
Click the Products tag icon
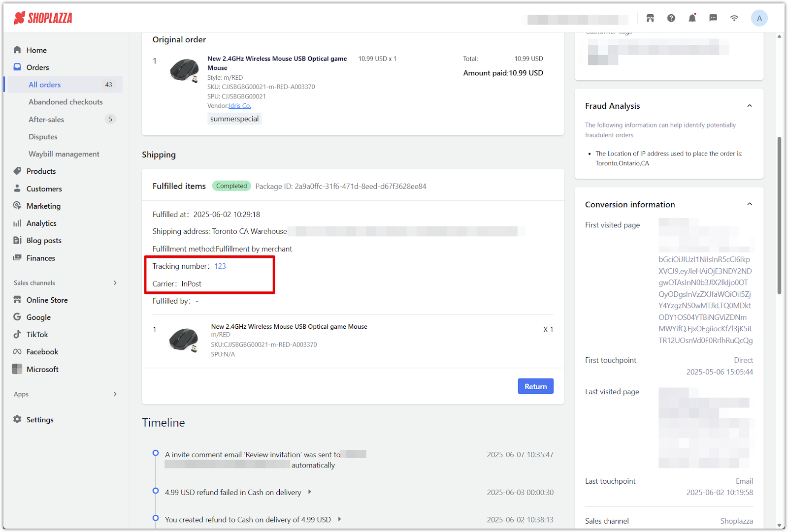point(17,171)
